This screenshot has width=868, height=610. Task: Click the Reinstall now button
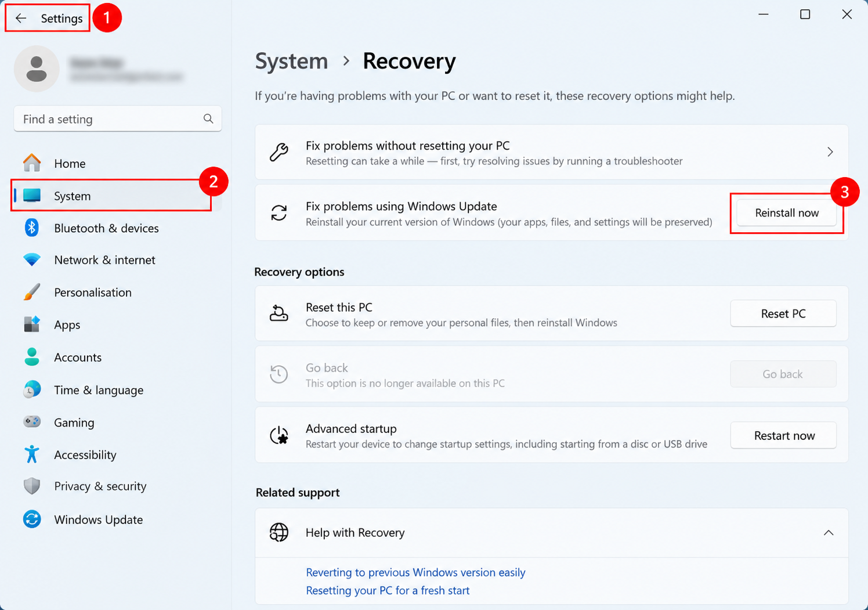[x=787, y=213]
